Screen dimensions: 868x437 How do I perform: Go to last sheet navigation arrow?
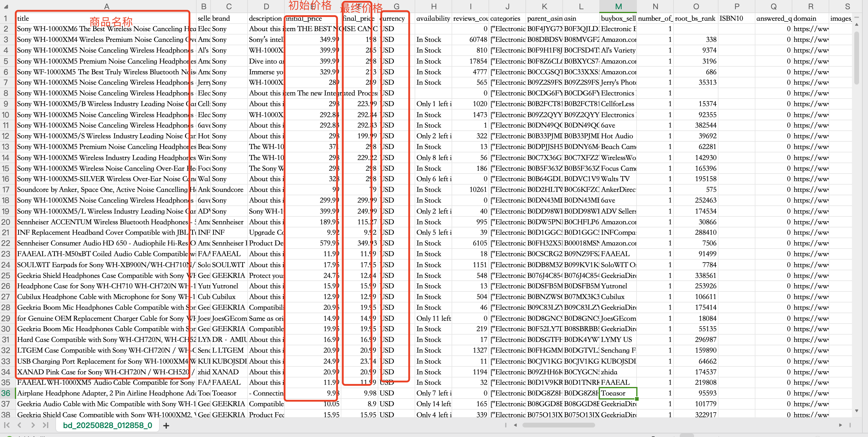click(x=46, y=425)
